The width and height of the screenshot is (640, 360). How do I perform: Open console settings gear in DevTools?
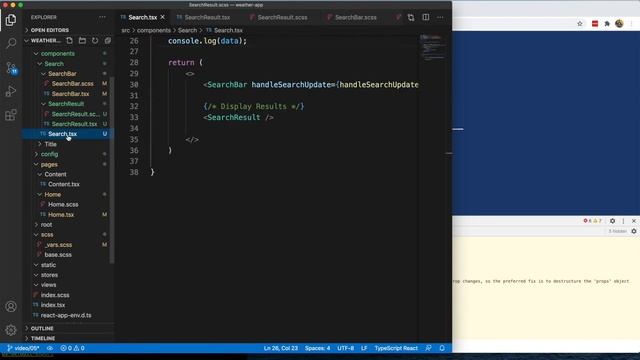(x=634, y=231)
